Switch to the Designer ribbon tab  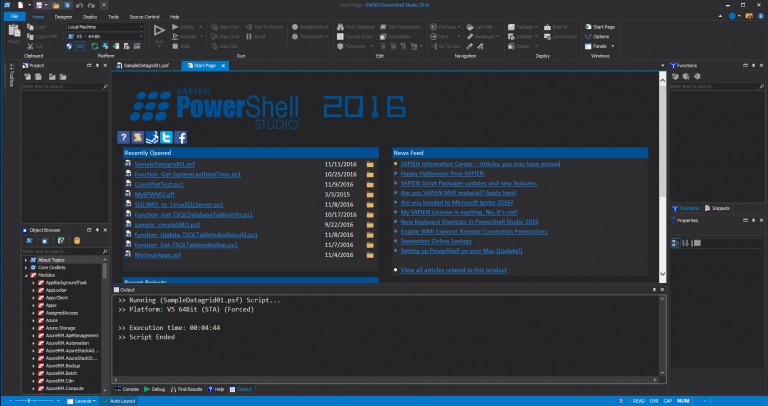coord(64,17)
